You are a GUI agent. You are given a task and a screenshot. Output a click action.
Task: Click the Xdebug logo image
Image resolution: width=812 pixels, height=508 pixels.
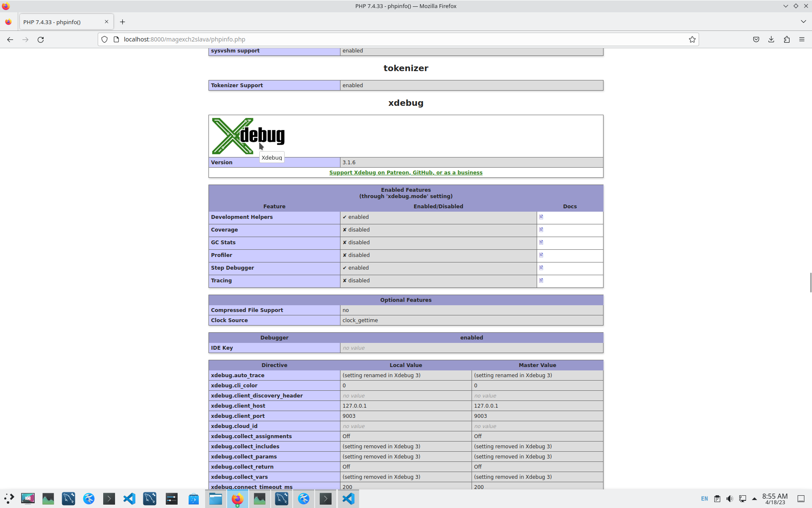pyautogui.click(x=248, y=136)
